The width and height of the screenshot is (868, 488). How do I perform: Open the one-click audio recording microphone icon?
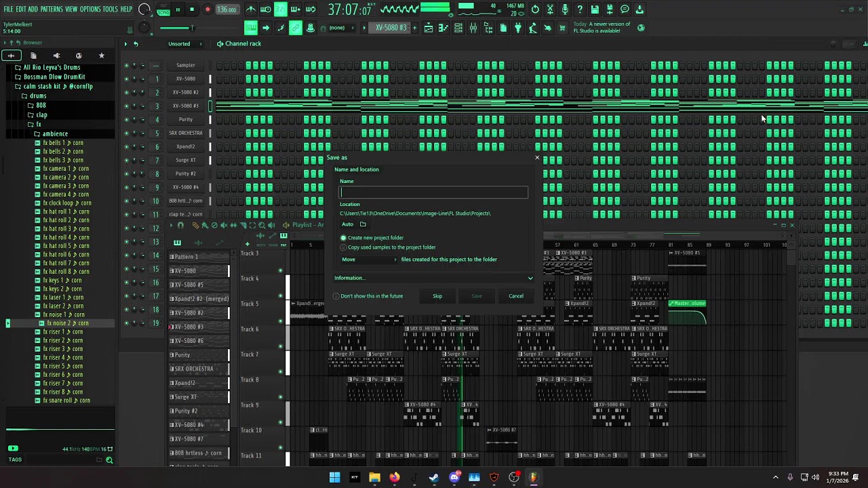[565, 9]
